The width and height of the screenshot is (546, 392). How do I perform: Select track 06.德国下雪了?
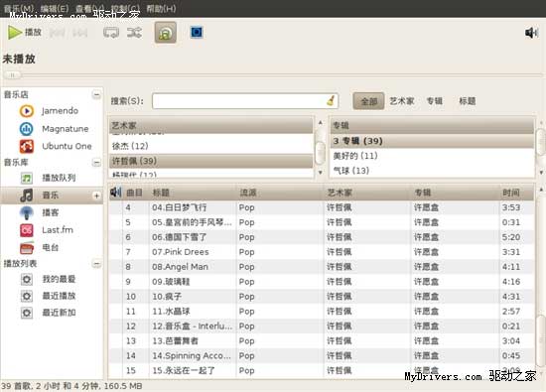[322, 237]
